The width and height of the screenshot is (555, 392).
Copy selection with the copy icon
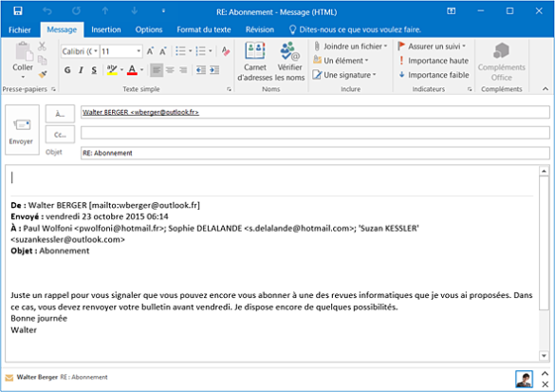42,60
